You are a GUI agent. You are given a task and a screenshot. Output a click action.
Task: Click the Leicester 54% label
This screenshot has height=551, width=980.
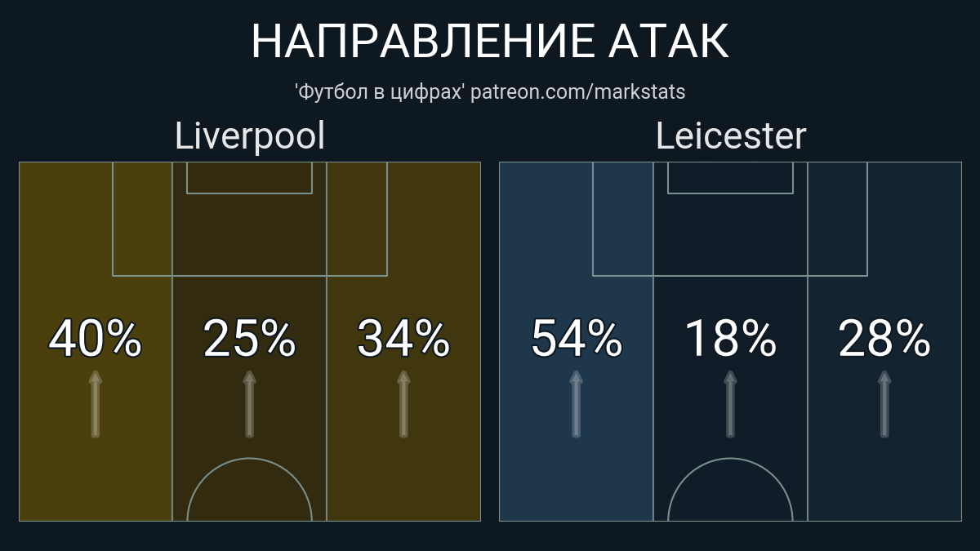(x=576, y=339)
